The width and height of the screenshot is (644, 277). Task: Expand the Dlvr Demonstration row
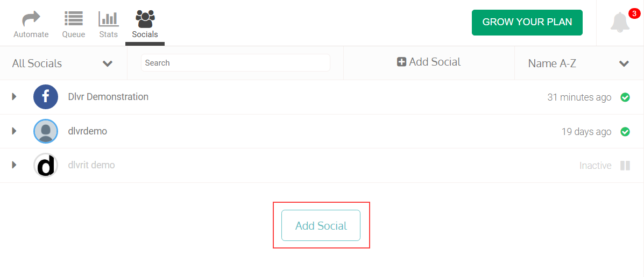coord(15,97)
